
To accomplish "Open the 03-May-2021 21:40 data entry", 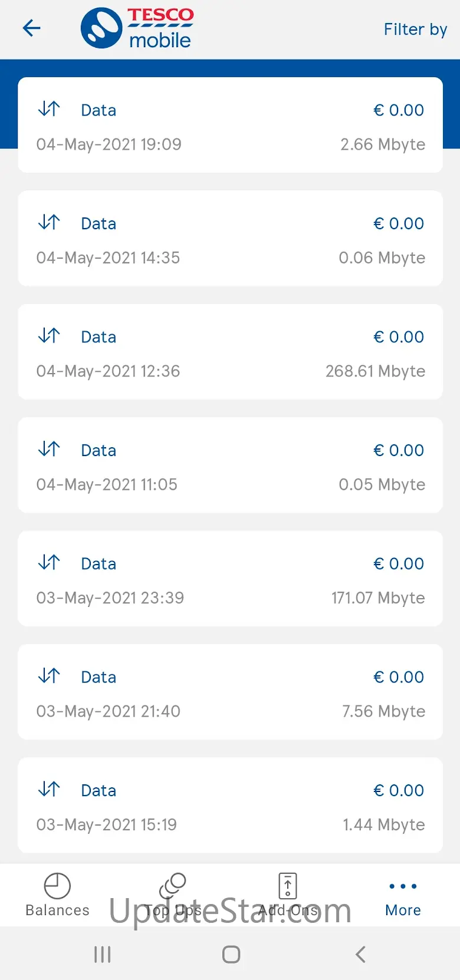I will pyautogui.click(x=230, y=692).
